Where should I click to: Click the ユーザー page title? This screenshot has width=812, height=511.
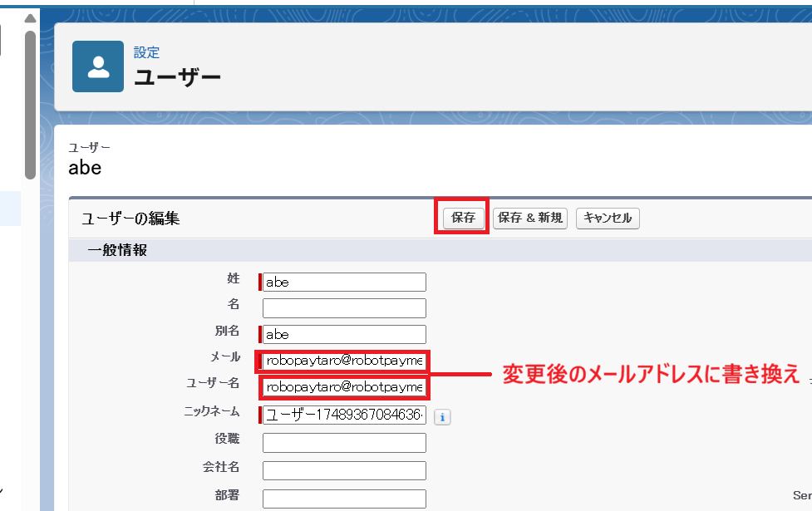[x=178, y=78]
